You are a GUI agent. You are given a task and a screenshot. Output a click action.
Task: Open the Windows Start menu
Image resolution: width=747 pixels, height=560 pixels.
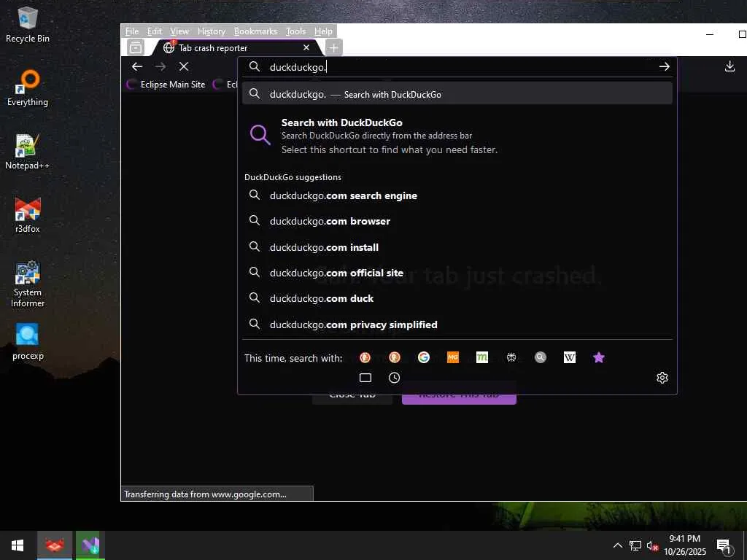(x=18, y=545)
